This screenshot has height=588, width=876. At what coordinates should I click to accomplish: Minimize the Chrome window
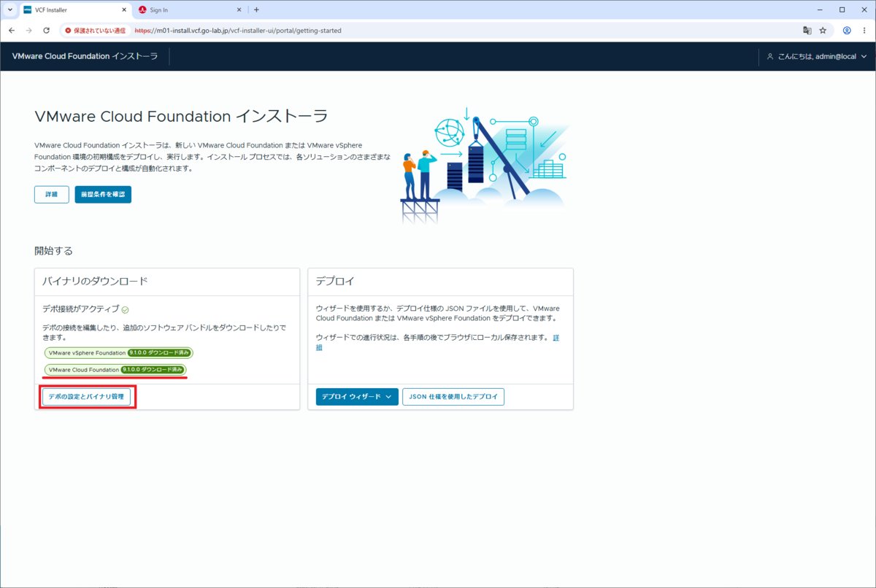point(818,9)
